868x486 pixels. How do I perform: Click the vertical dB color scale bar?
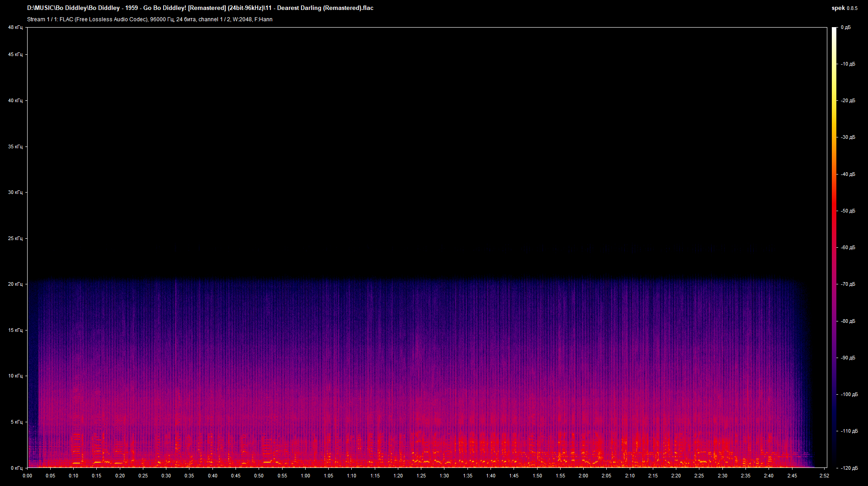pos(834,247)
